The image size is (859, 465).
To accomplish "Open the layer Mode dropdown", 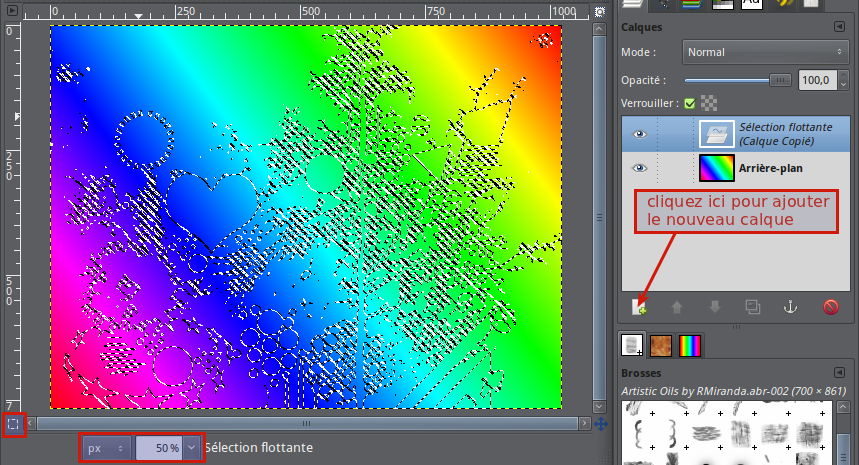I will 765,52.
